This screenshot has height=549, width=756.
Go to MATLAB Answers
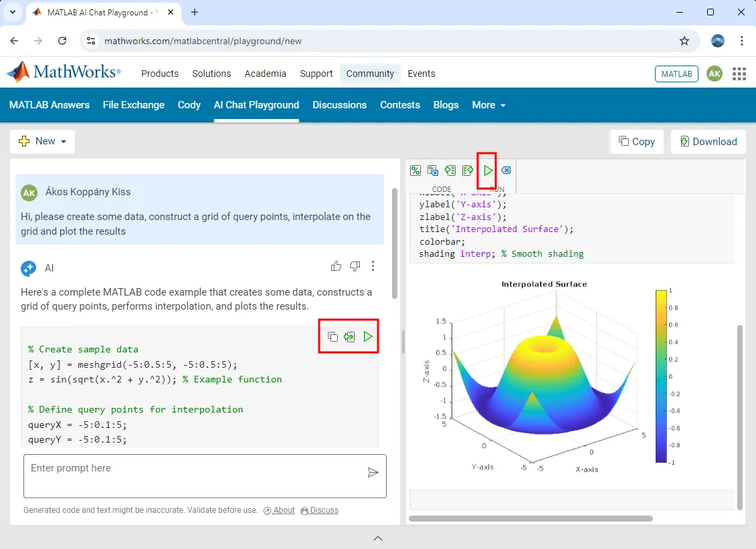(x=50, y=105)
